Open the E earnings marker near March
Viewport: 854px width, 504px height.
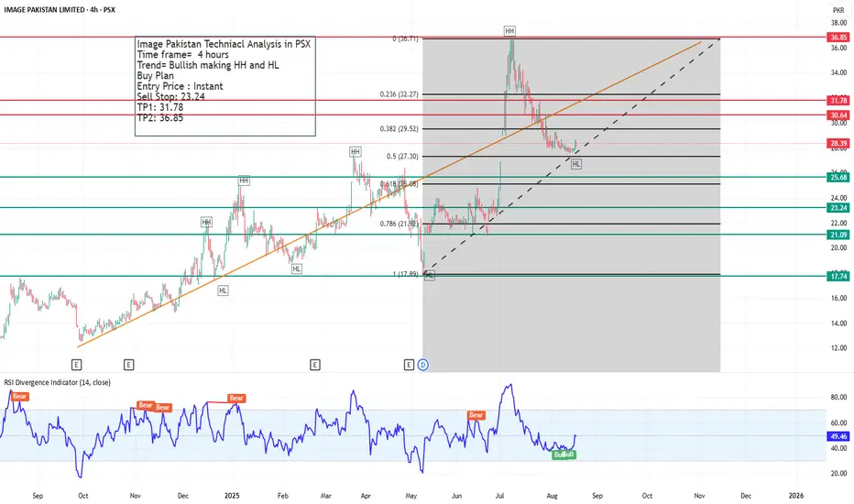click(x=315, y=365)
